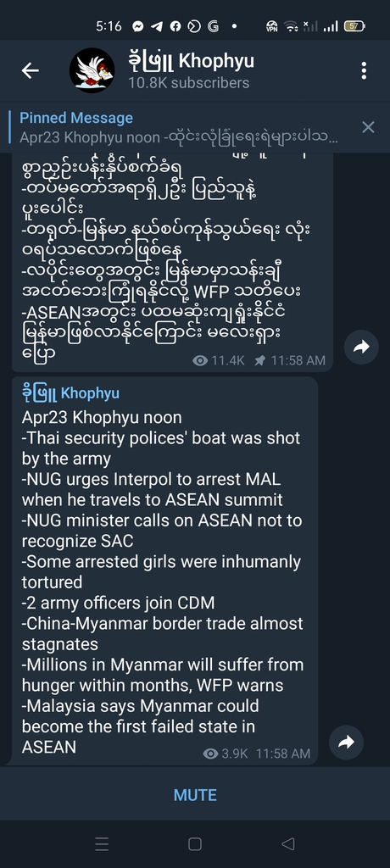This screenshot has height=868, width=390.
Task: Tap the Khophyu sender name on English post
Action: pyautogui.click(x=70, y=393)
